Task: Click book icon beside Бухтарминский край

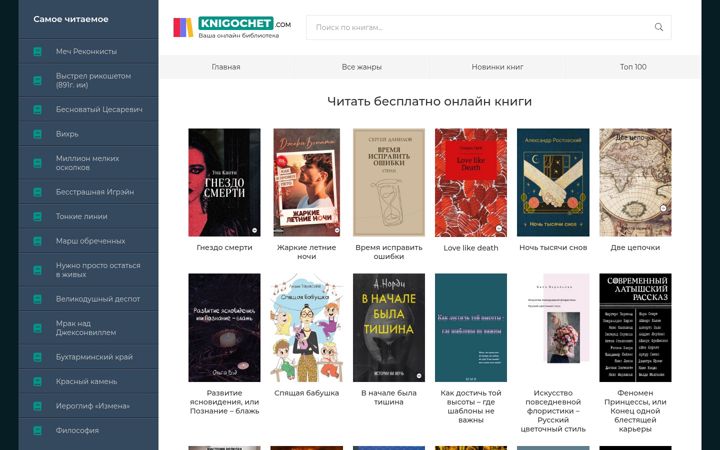Action: click(x=38, y=357)
